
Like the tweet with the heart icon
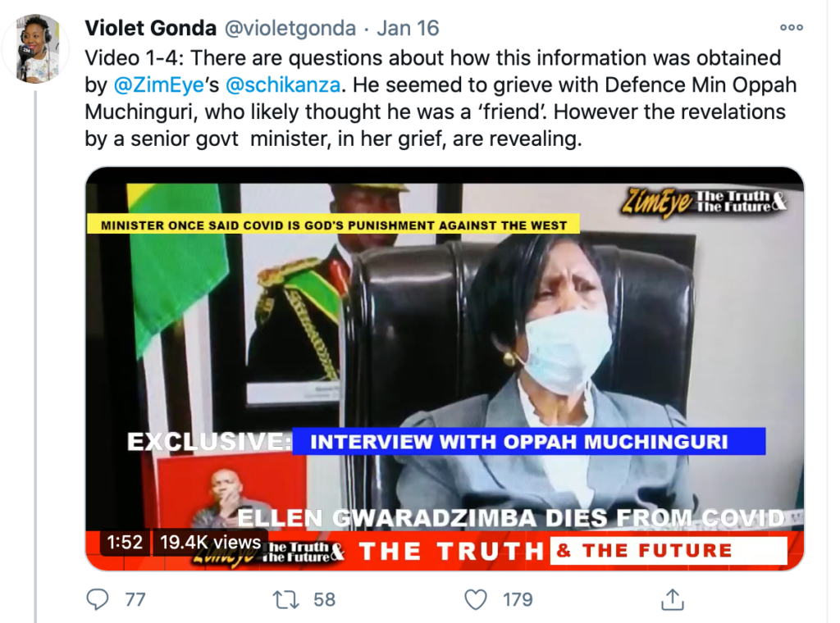tap(475, 599)
